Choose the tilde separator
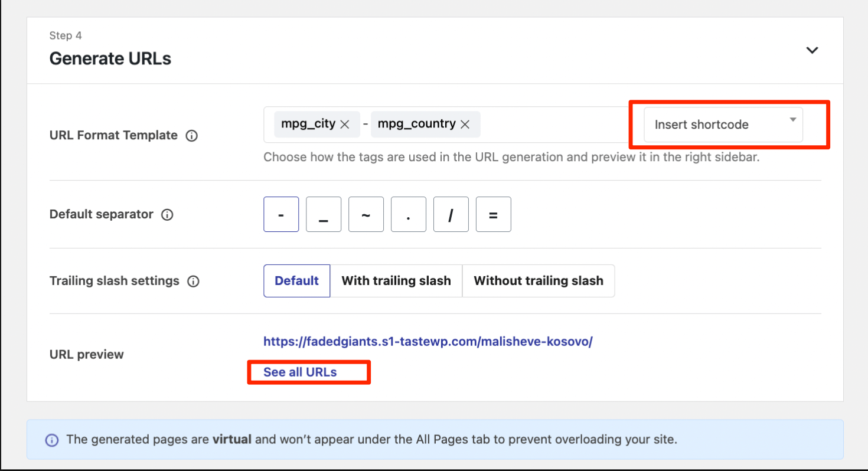The height and width of the screenshot is (471, 868). pos(366,215)
